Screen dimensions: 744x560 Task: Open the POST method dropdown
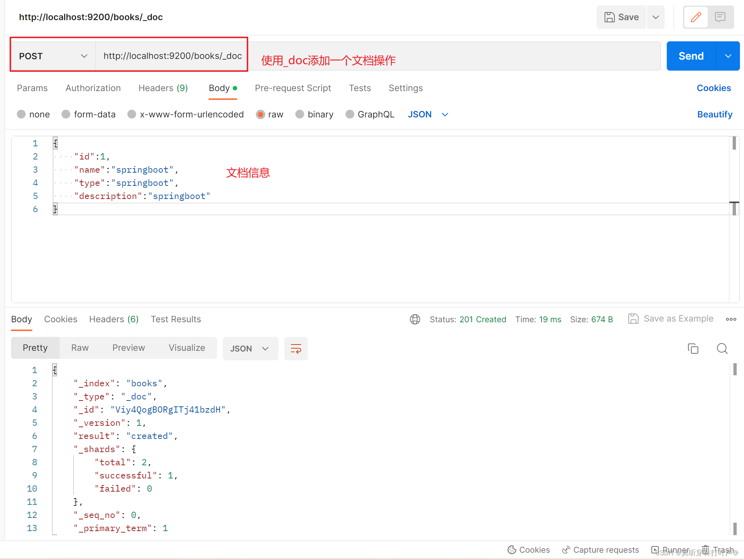click(53, 56)
